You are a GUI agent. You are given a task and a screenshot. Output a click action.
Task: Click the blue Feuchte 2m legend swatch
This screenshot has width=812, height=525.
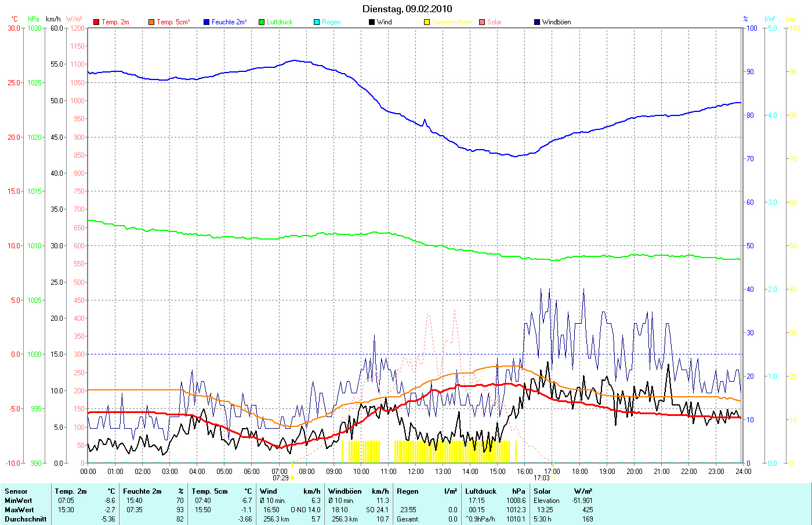[206, 22]
